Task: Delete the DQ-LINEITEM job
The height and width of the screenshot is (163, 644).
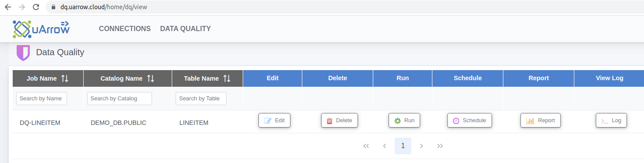Action: click(340, 120)
